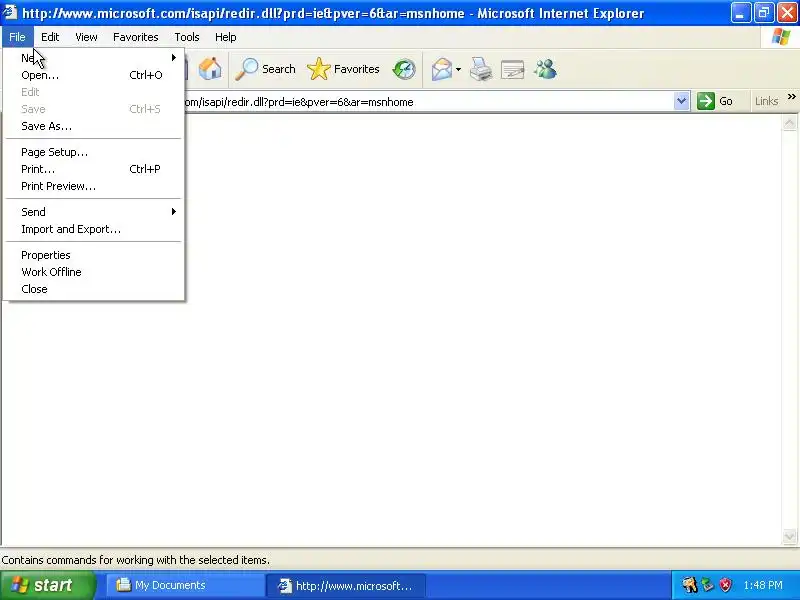Select Import and Export... menu entry
Image resolution: width=800 pixels, height=600 pixels.
(x=94, y=229)
